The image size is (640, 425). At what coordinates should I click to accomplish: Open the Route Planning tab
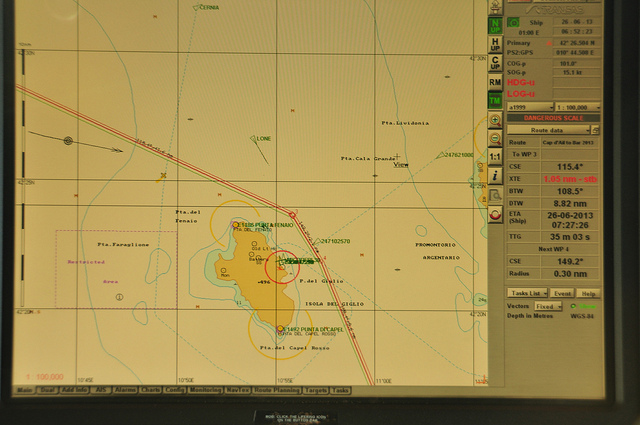pyautogui.click(x=277, y=391)
